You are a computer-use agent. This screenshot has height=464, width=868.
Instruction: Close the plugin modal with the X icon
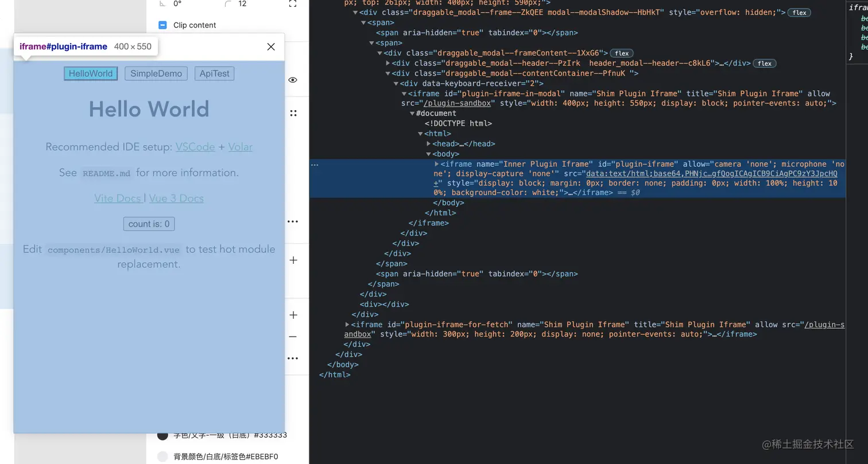pyautogui.click(x=271, y=47)
